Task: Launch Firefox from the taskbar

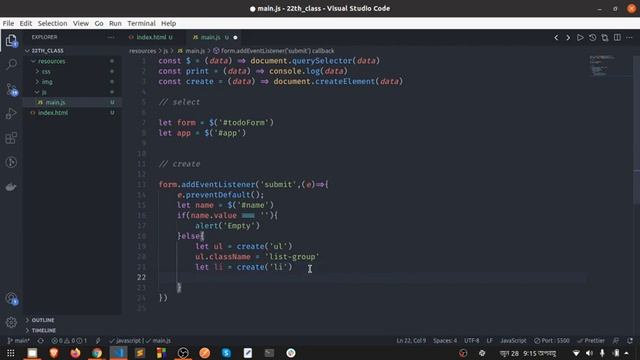Action: click(75, 353)
